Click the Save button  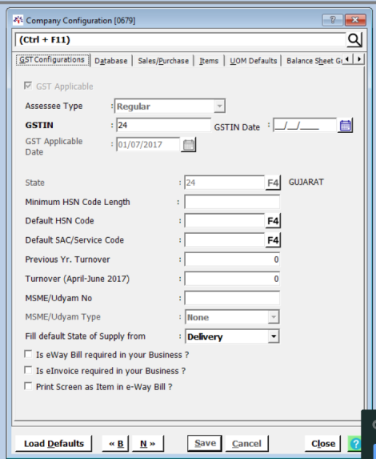tap(205, 443)
